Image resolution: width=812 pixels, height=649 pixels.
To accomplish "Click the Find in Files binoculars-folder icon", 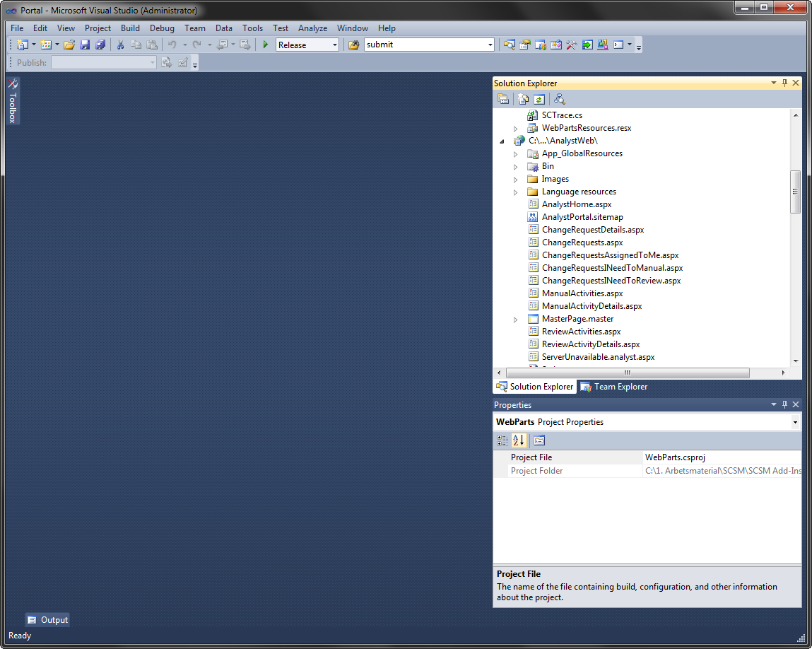I will [x=353, y=45].
